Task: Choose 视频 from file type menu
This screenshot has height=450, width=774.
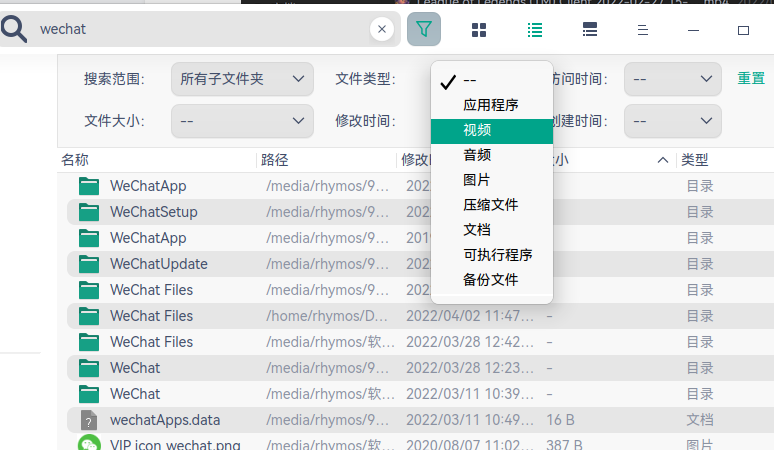Action: [x=492, y=131]
